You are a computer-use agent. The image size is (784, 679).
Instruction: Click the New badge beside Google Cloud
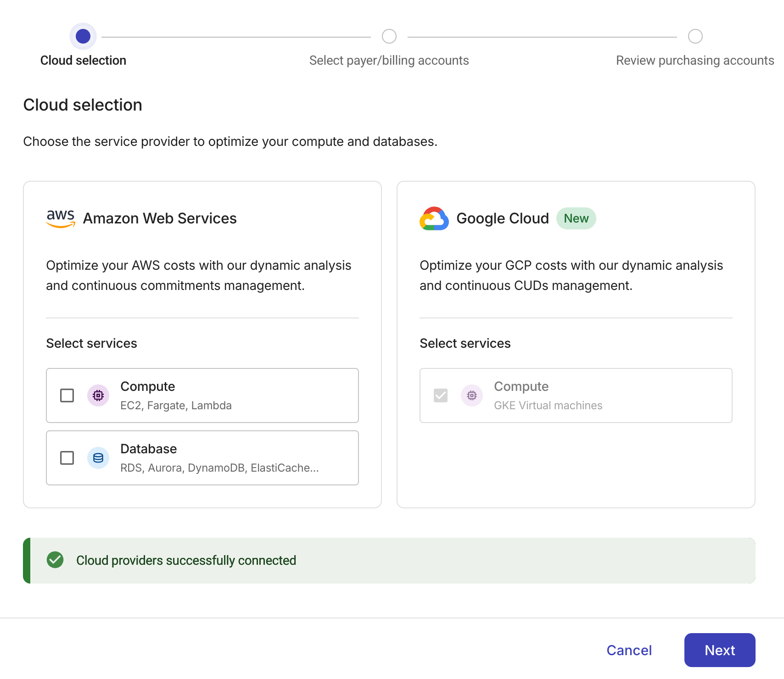[x=576, y=218]
